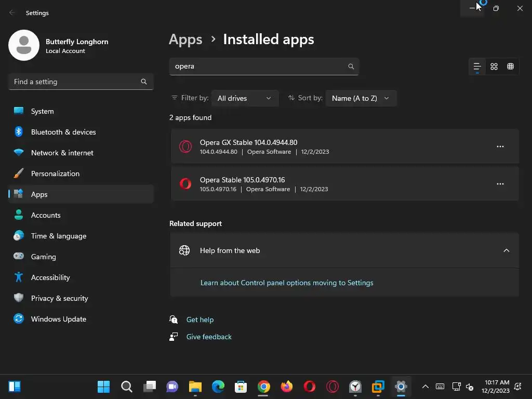Open more options for Opera GX Stable
Screen dimensions: 532x399
point(500,147)
